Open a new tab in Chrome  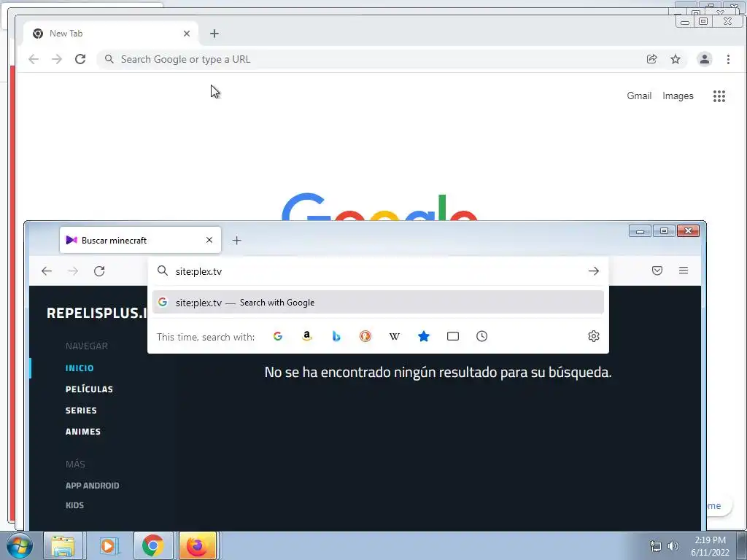[x=214, y=34]
